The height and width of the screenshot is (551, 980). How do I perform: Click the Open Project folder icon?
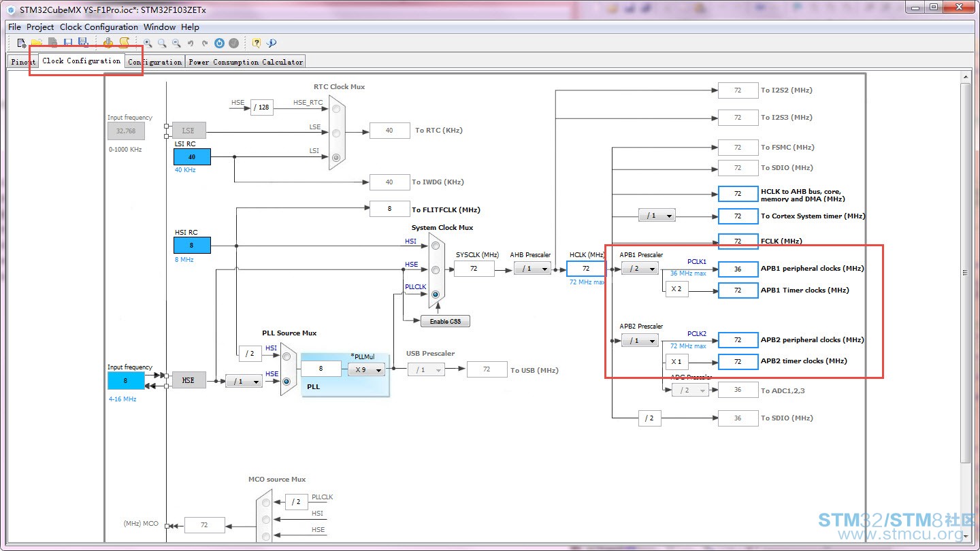[37, 43]
